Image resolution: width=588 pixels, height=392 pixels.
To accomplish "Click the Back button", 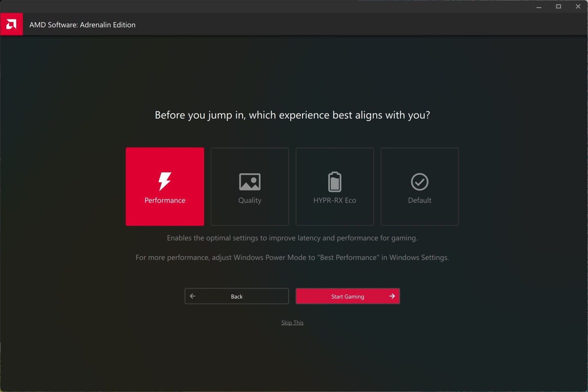I will pos(236,296).
